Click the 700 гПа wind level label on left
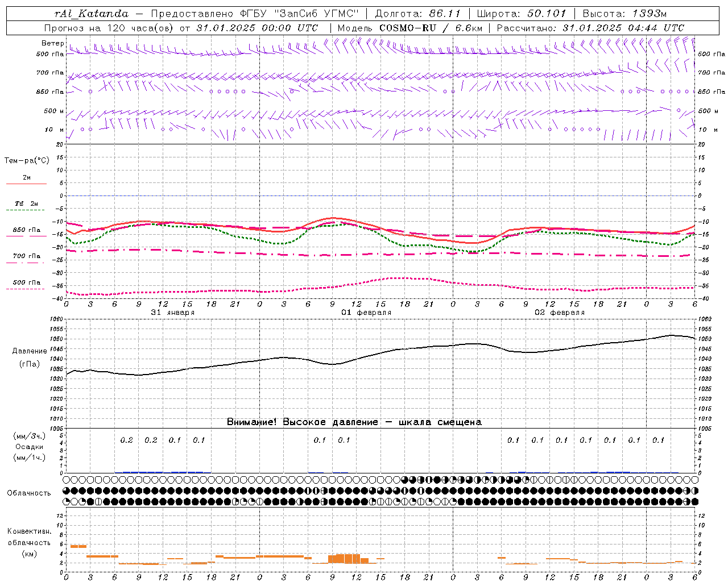Image resolution: width=728 pixels, height=582 pixels. click(50, 73)
